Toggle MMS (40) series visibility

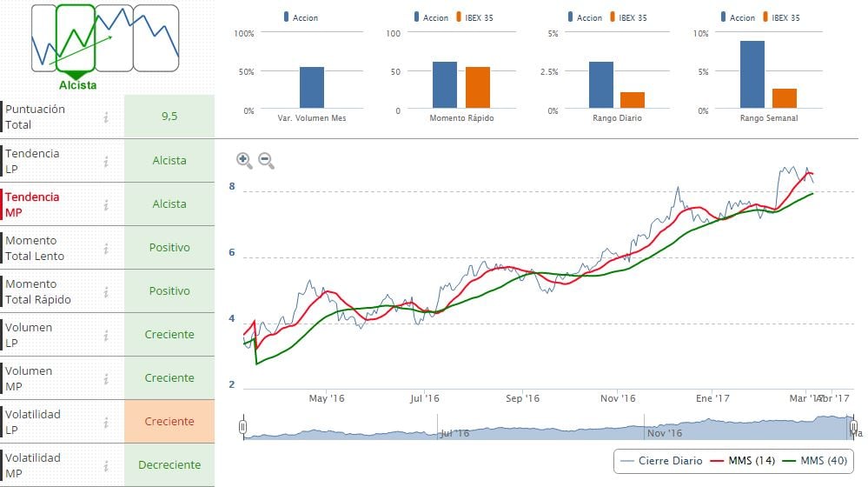pos(812,460)
